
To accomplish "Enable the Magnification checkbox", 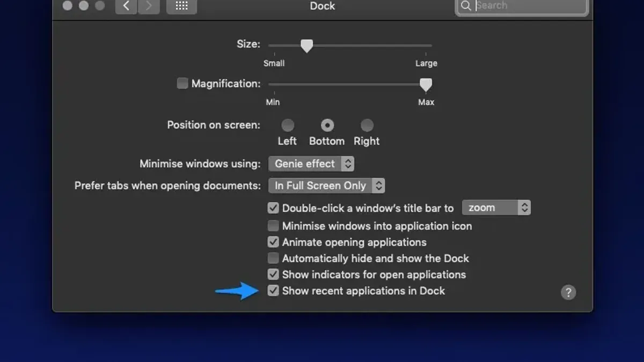I will tap(182, 83).
